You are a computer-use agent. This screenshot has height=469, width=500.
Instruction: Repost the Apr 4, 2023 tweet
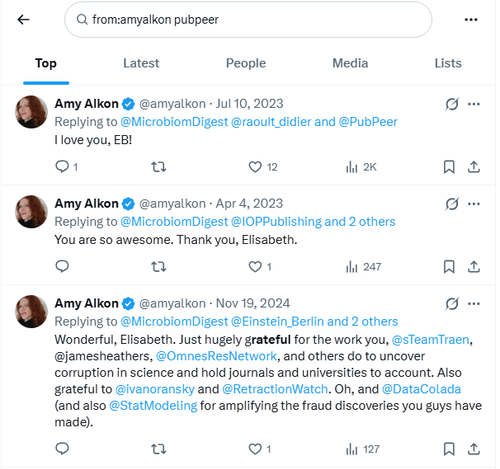[x=158, y=267]
